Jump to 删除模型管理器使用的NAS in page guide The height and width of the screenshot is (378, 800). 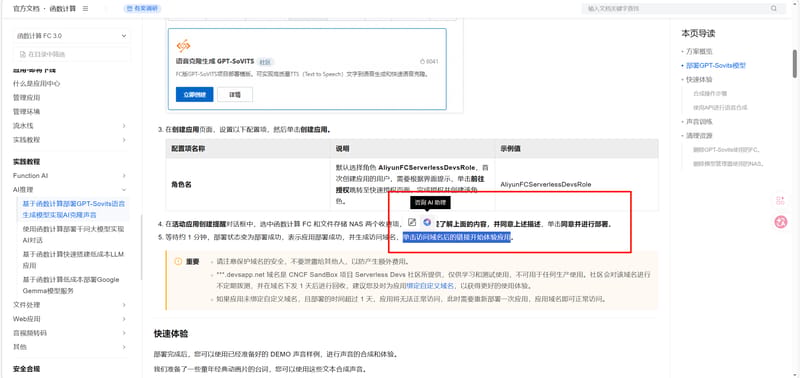coord(728,164)
